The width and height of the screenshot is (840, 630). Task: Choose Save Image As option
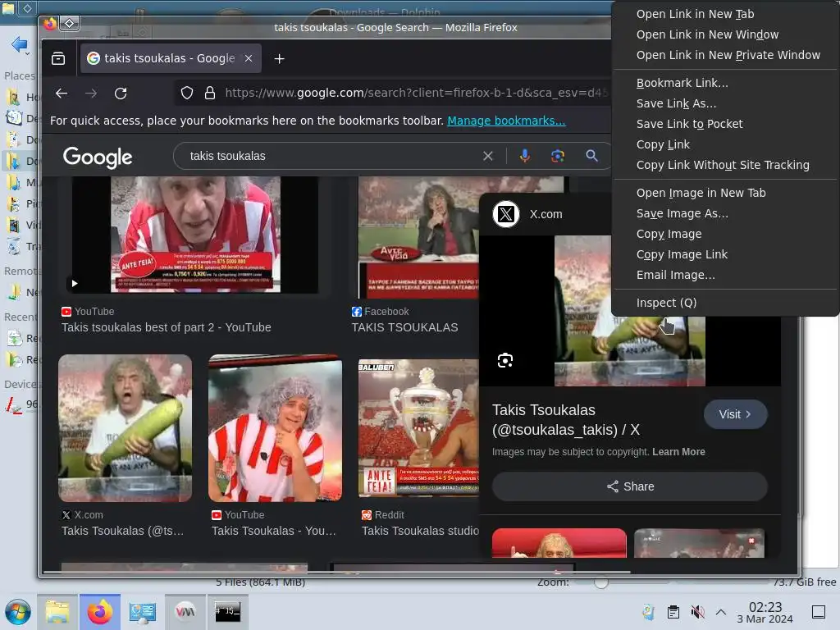[725, 213]
